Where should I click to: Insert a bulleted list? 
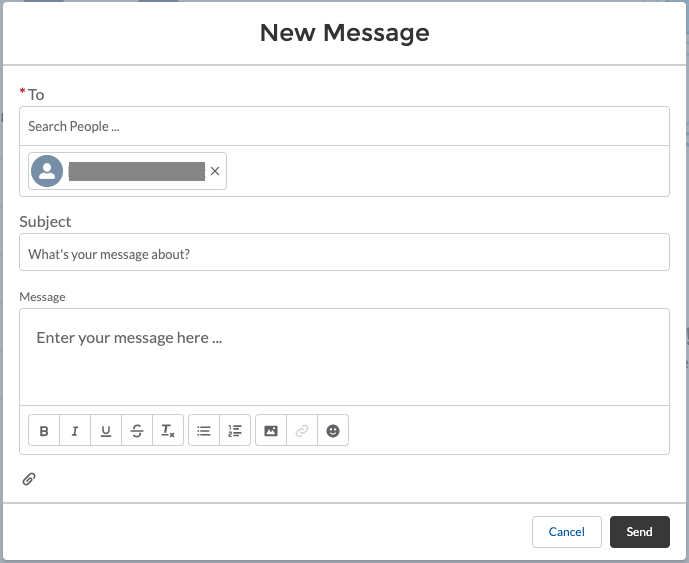coord(204,431)
